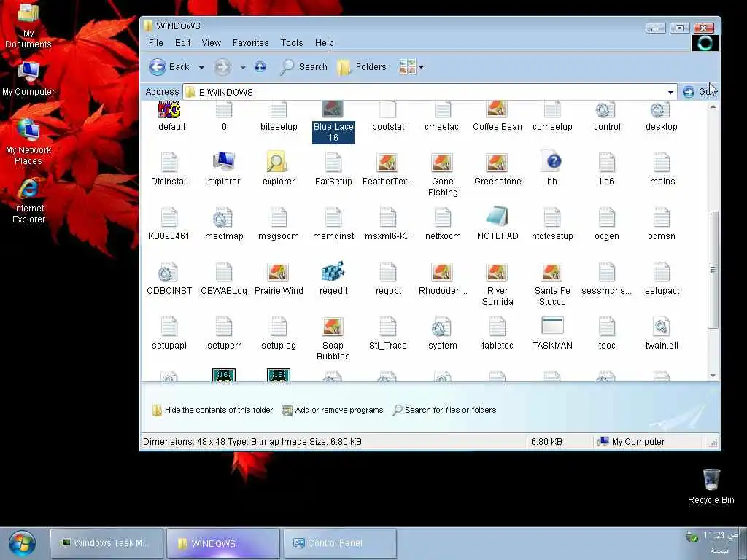Select the ODBCINST settings file
This screenshot has height=560, width=747.
[169, 278]
